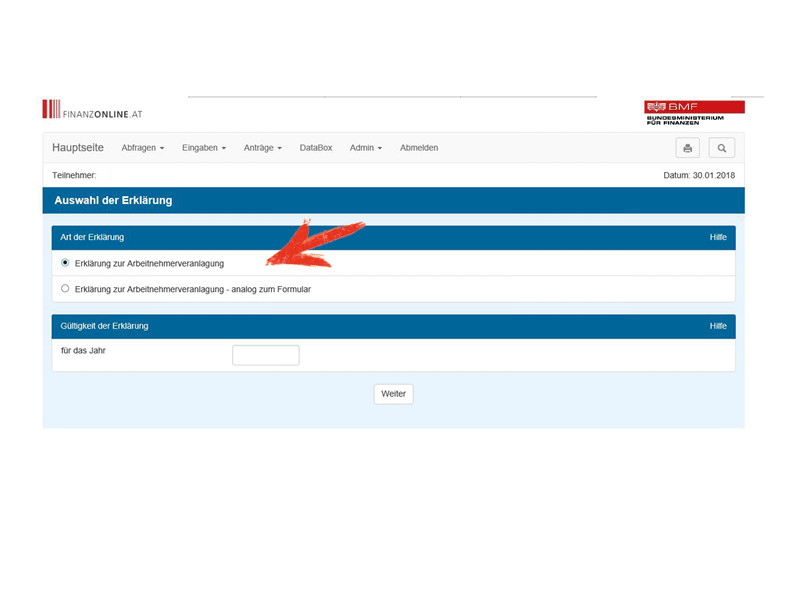Screen dimensions: 800x600
Task: Click the 'Art der Erklärung' section title
Action: [92, 237]
